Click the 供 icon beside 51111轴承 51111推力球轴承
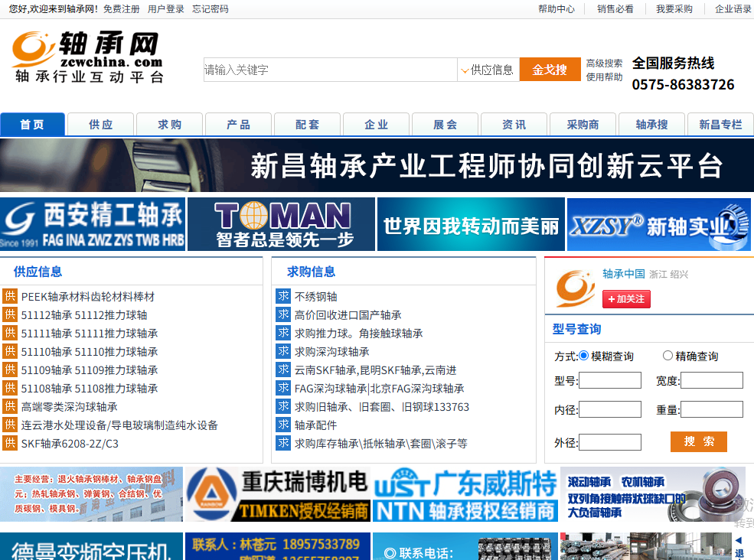The width and height of the screenshot is (754, 560). click(x=10, y=333)
